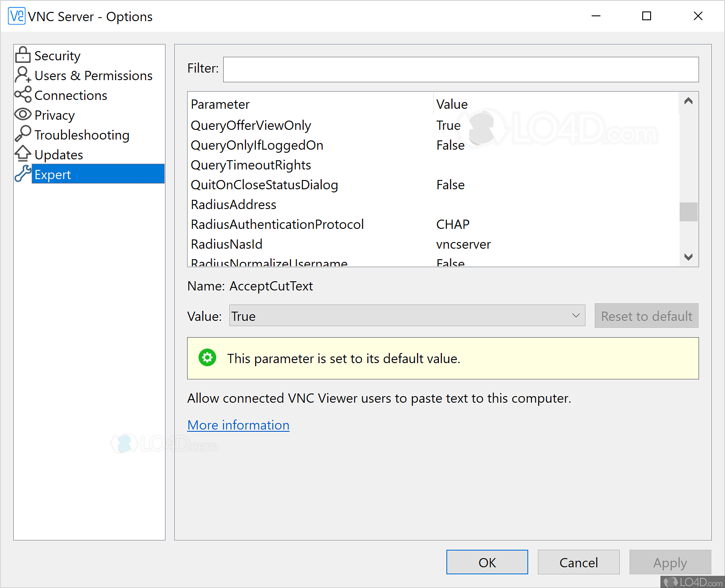Open the Value dropdown showing True
725x588 pixels.
click(x=407, y=316)
